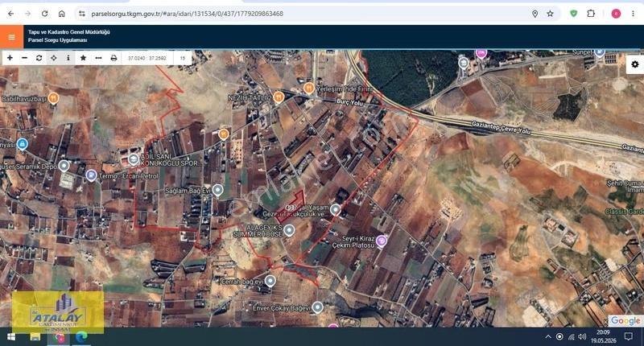Expand hidden system tray icons
Viewport: 644px width, 346px height.
[x=548, y=337]
